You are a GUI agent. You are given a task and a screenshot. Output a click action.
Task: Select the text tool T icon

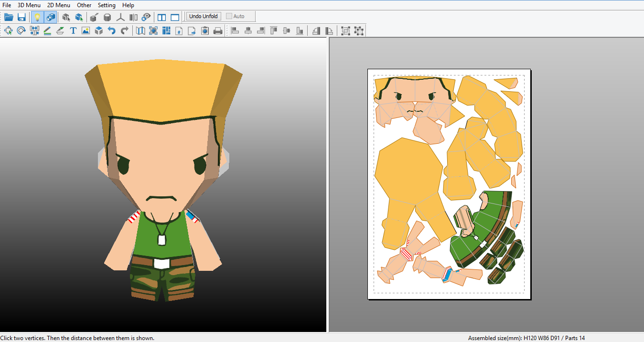[73, 31]
